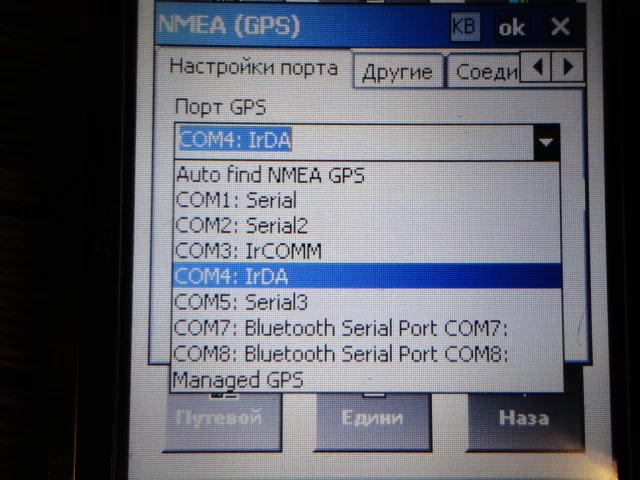The width and height of the screenshot is (640, 480).
Task: Open the Настройки порта tab
Action: (253, 67)
